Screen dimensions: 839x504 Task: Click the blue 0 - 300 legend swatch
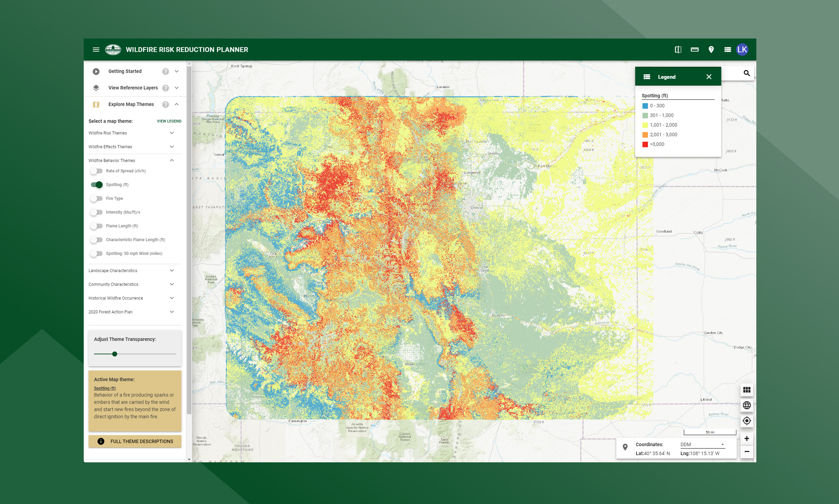tap(645, 106)
